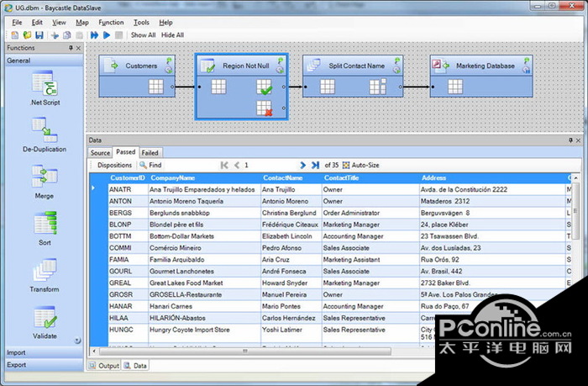Click the Customers node title icon
This screenshot has height=386, width=588.
111,66
